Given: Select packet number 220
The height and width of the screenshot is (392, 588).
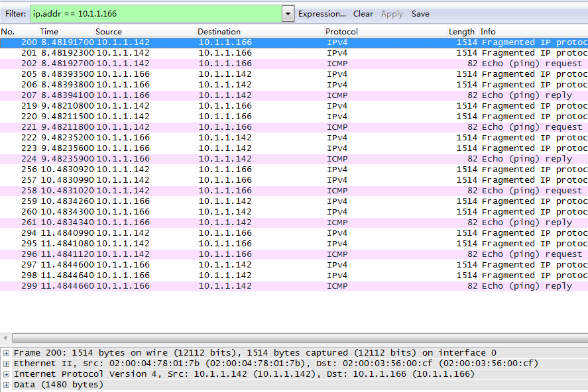Looking at the screenshot, I should pyautogui.click(x=294, y=117).
